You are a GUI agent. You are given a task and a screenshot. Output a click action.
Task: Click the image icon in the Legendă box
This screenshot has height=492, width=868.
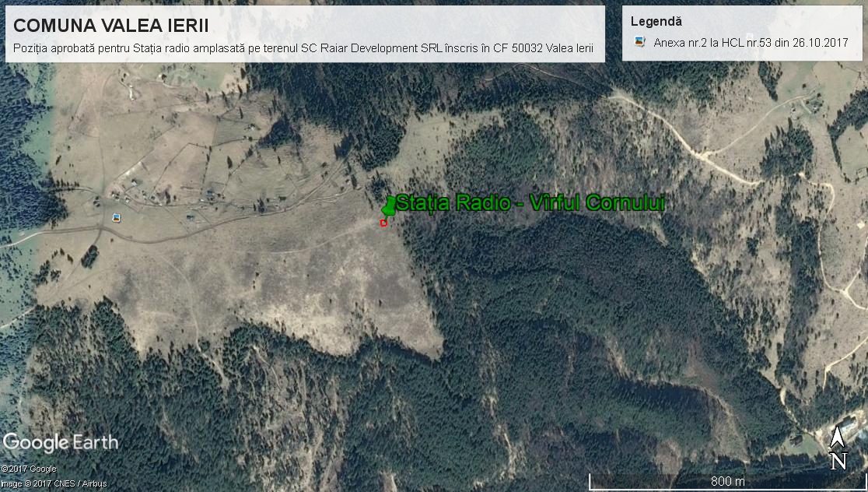[x=639, y=42]
